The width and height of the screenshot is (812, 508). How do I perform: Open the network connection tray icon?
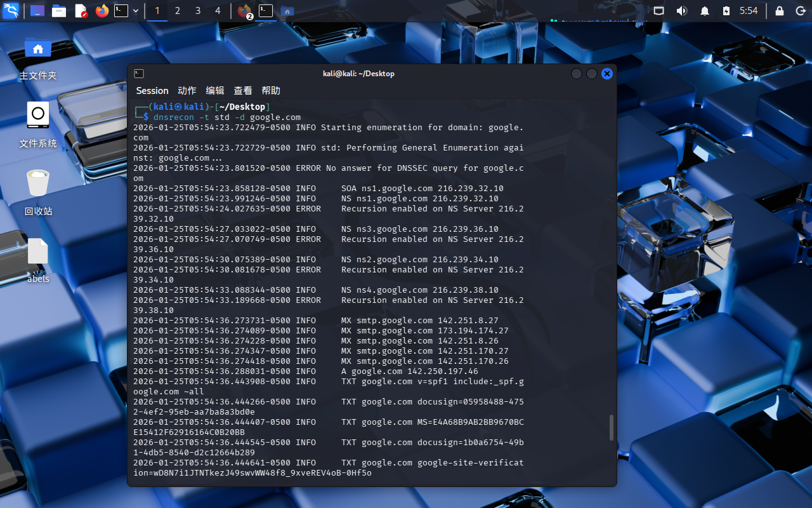[x=659, y=11]
